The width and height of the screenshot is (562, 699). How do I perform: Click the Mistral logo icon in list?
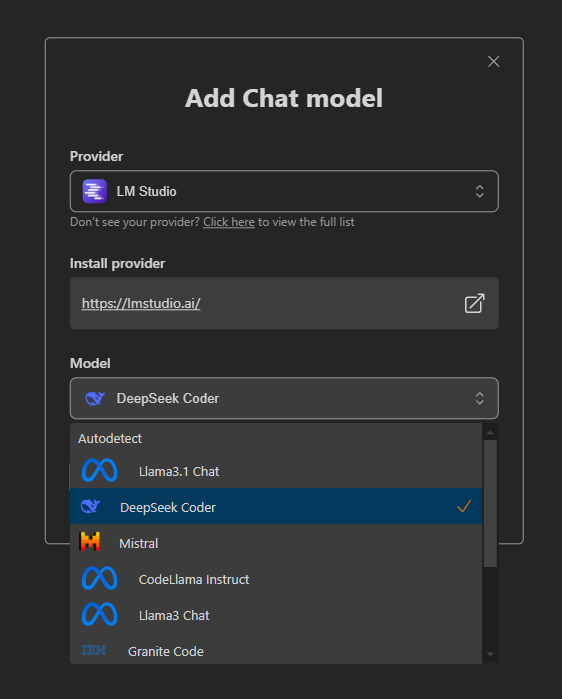[x=90, y=542]
